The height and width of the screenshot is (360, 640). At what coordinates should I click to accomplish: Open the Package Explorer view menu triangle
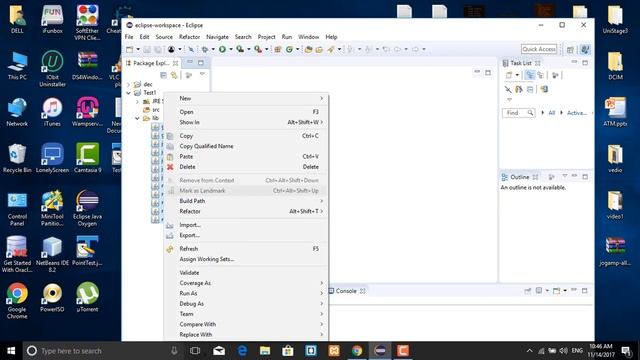(x=202, y=74)
